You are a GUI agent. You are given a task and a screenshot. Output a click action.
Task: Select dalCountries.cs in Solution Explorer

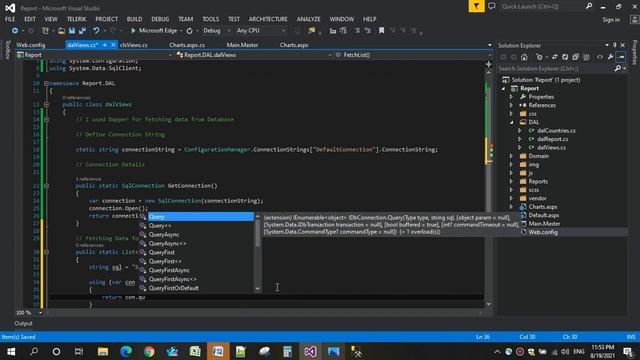click(x=556, y=131)
